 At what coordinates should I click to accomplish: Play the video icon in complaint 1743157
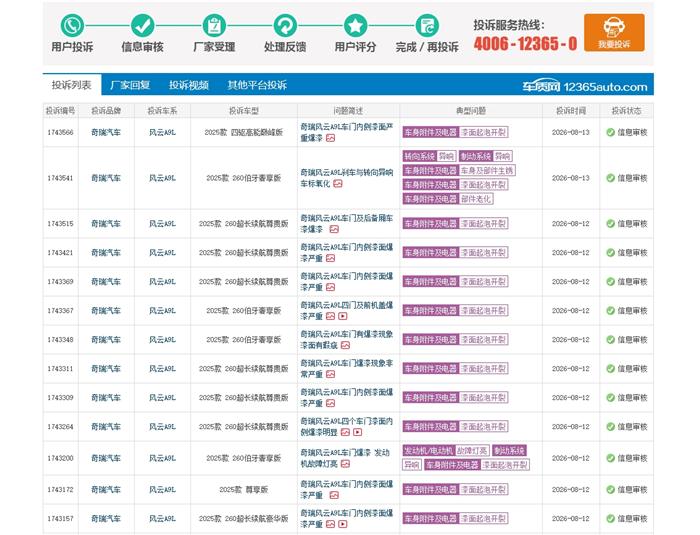[x=342, y=524]
